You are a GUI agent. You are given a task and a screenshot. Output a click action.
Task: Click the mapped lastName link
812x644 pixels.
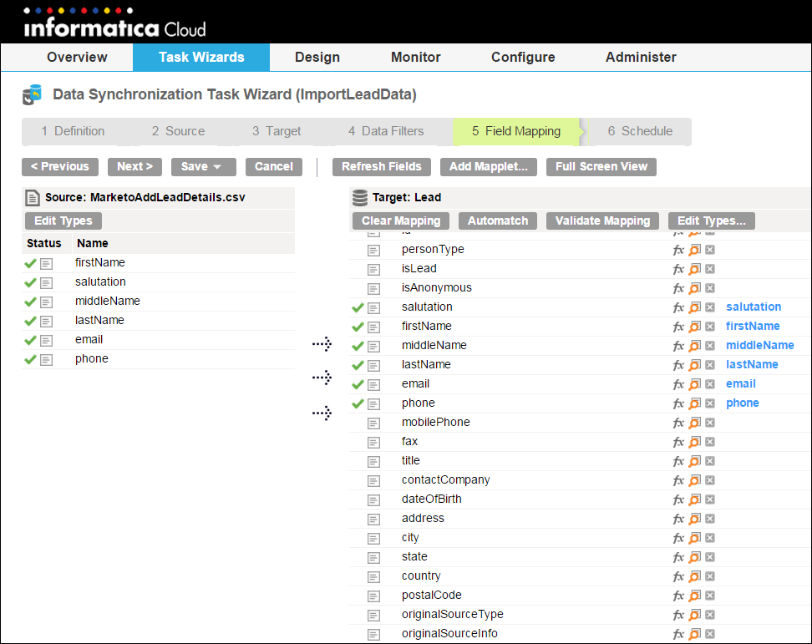[752, 364]
